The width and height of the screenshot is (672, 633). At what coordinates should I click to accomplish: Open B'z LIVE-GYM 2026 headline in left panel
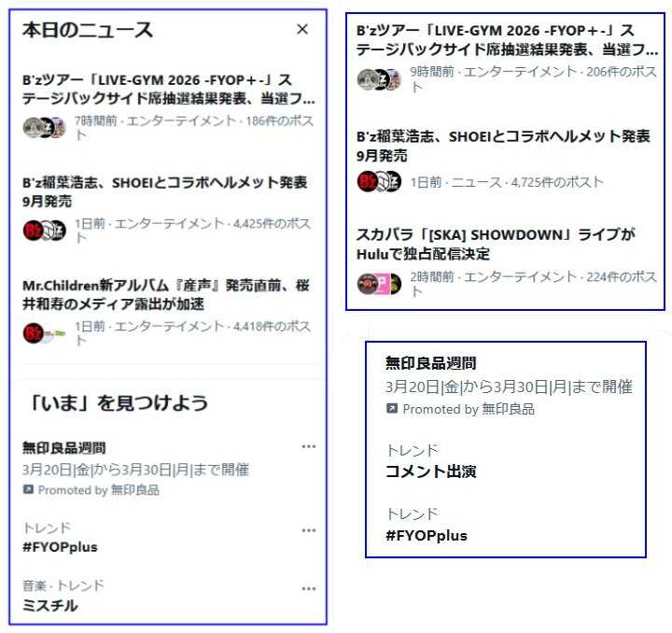[x=168, y=89]
